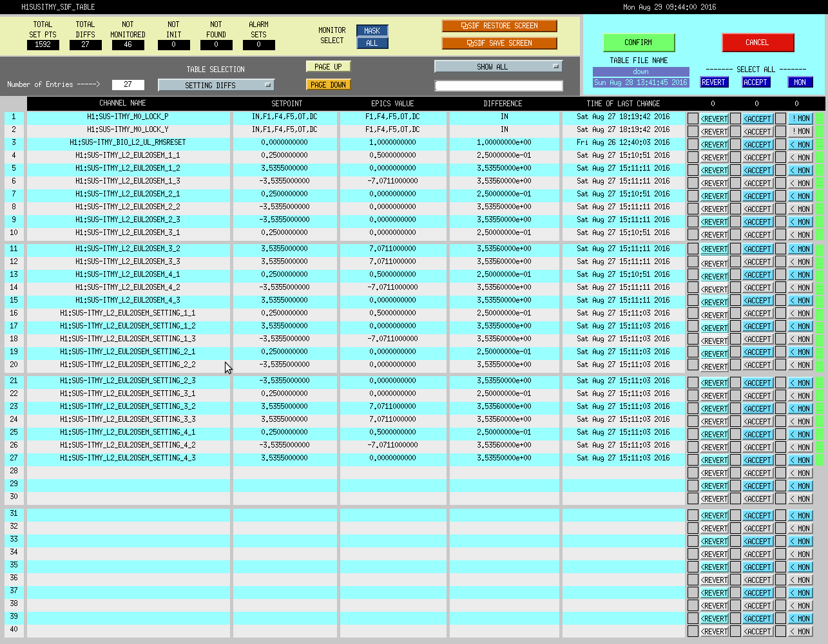Click ACCEPT for row 3 RMSRESET channel
Image resolution: width=828 pixels, height=644 pixels.
(758, 144)
